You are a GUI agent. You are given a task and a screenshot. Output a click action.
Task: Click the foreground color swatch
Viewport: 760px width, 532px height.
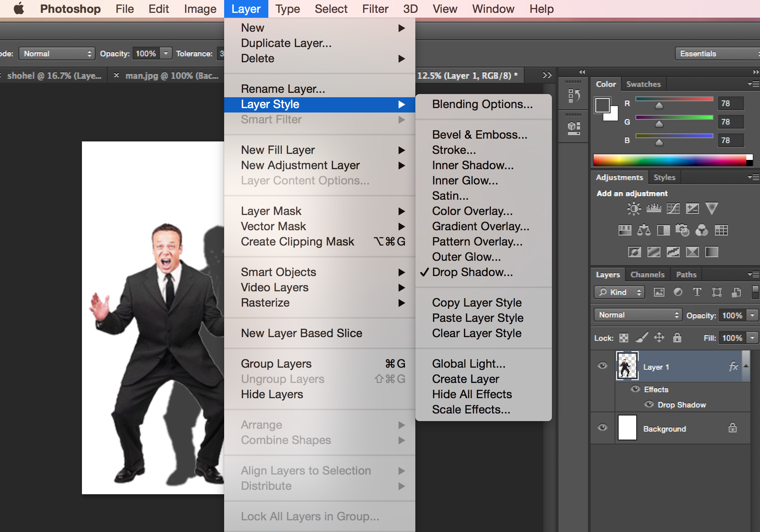click(602, 105)
